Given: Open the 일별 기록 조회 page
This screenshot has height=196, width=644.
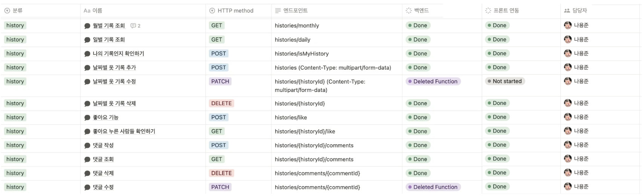Looking at the screenshot, I should point(109,40).
